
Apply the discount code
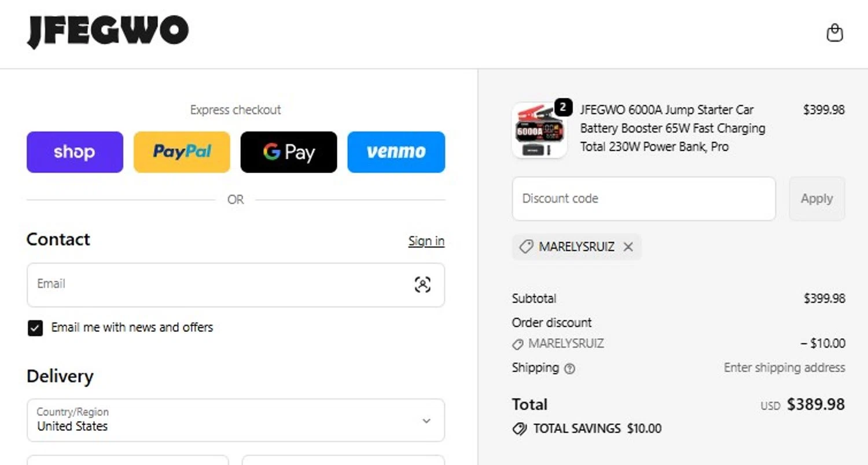816,199
